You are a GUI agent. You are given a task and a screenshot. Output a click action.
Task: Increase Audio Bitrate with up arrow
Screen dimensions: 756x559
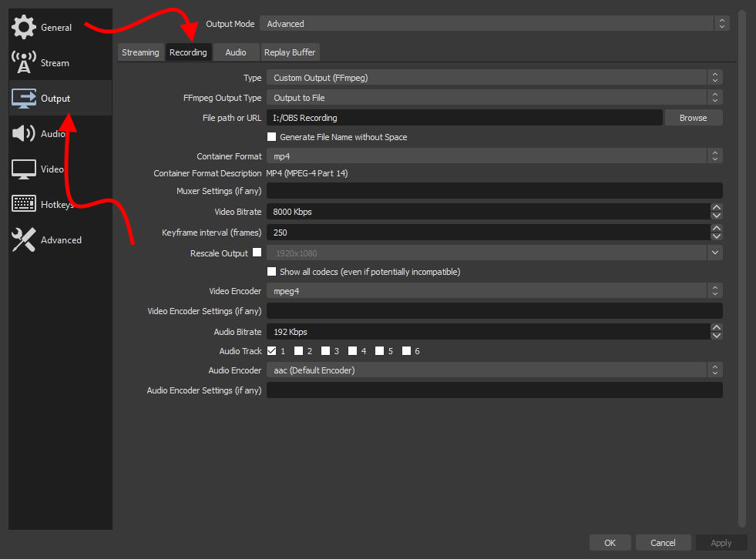click(x=717, y=327)
